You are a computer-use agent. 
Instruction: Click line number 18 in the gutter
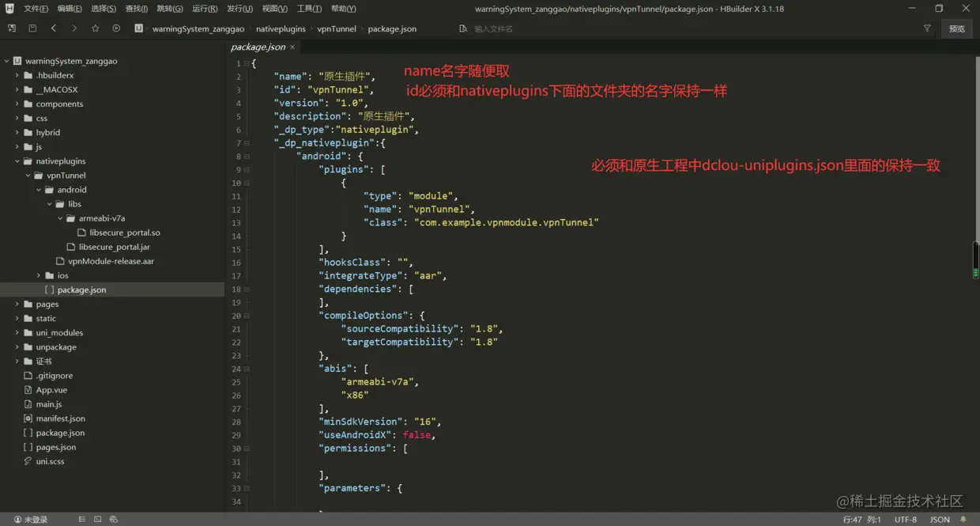coord(236,289)
